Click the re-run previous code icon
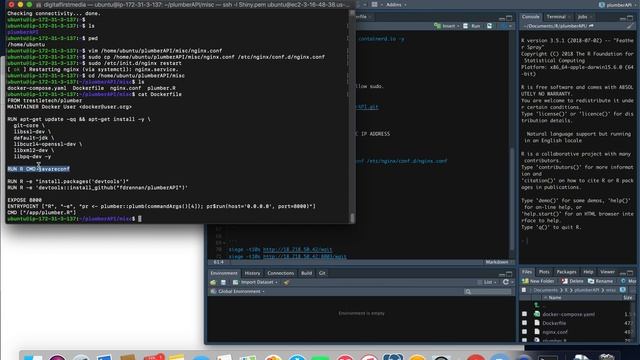This screenshot has width=640, height=360. [489, 26]
